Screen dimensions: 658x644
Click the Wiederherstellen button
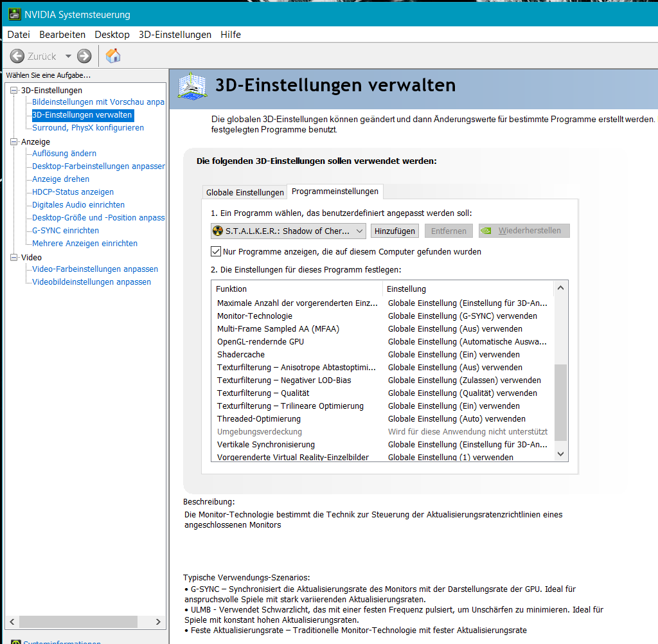tap(524, 231)
